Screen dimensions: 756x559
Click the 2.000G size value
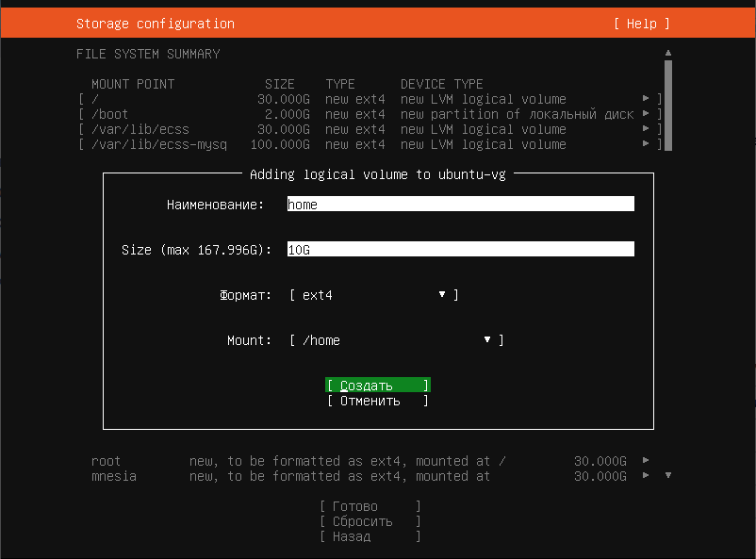coord(288,114)
